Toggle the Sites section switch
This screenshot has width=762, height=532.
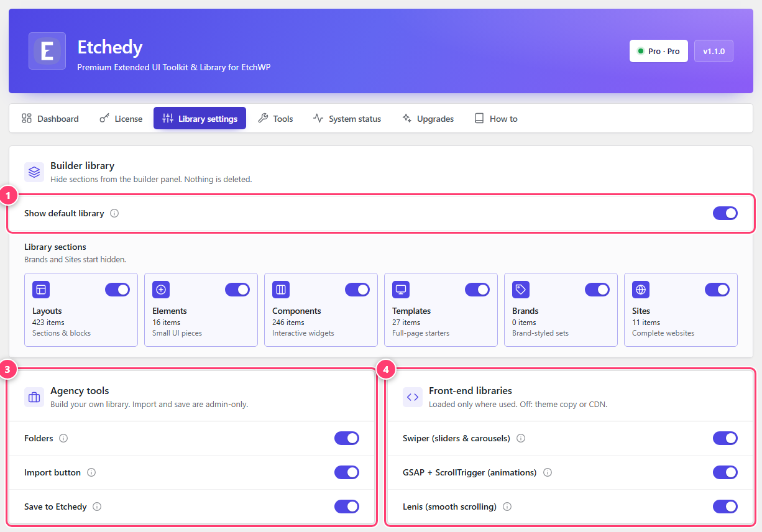(x=717, y=290)
